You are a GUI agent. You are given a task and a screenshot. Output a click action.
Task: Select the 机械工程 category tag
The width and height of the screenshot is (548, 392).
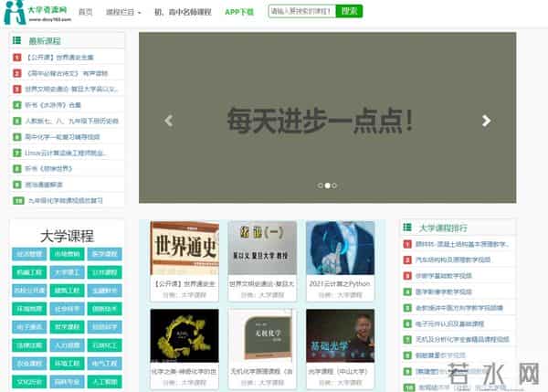(x=29, y=272)
